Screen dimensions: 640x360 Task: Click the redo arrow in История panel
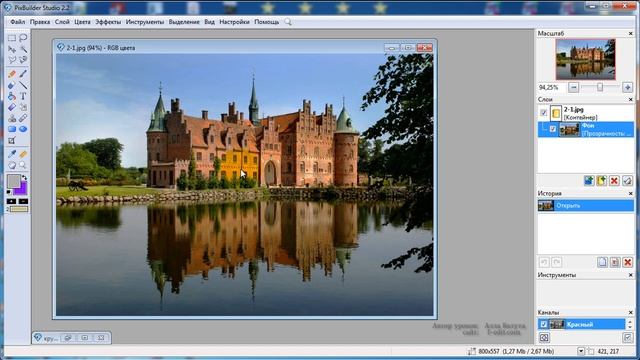556,262
